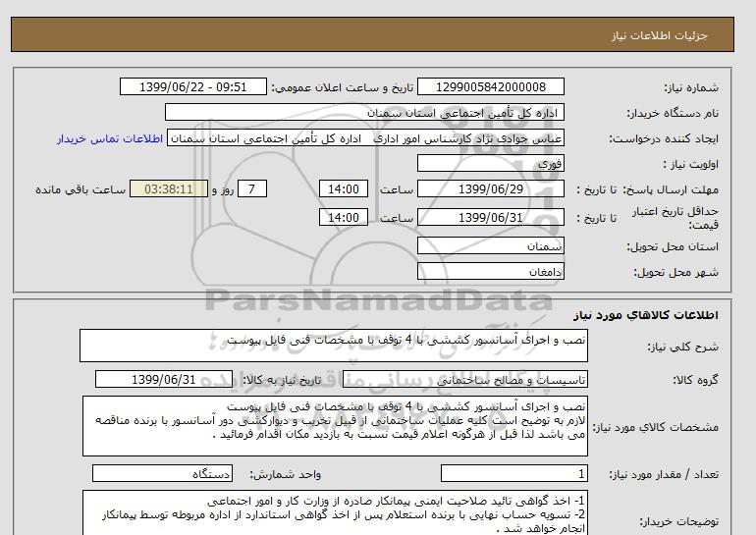This screenshot has height=535, width=756.
Task: Select the delivery city field دامغان
Action: tap(490, 271)
